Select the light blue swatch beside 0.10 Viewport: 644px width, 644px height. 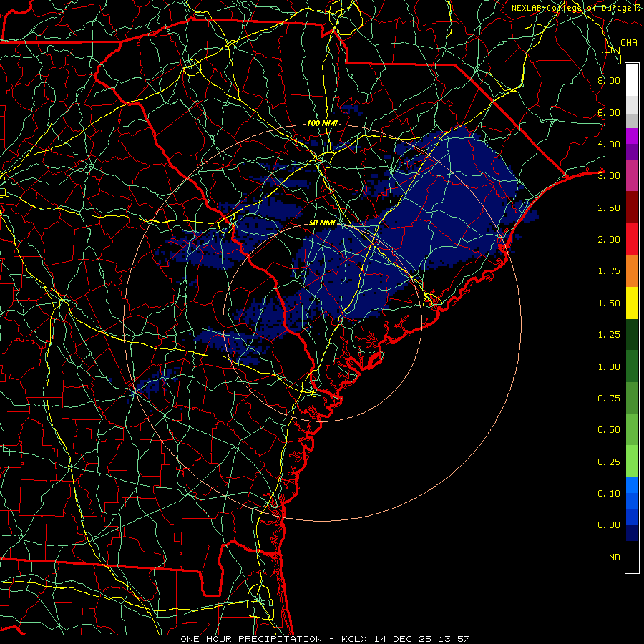click(x=632, y=485)
